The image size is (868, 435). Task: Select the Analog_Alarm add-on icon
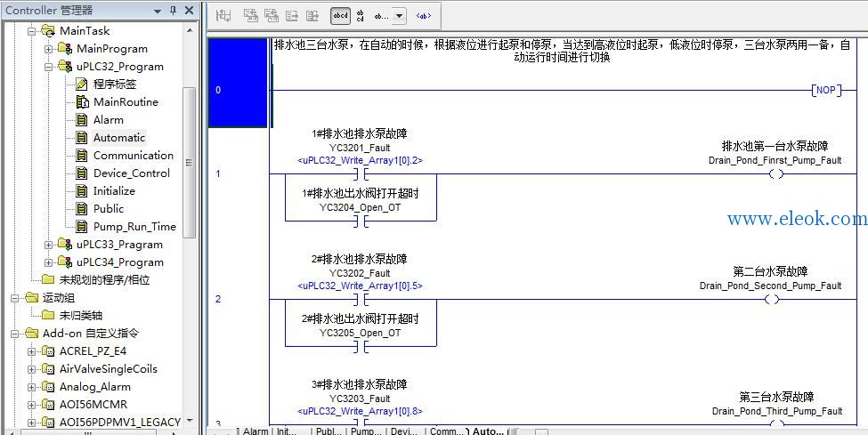pyautogui.click(x=48, y=387)
